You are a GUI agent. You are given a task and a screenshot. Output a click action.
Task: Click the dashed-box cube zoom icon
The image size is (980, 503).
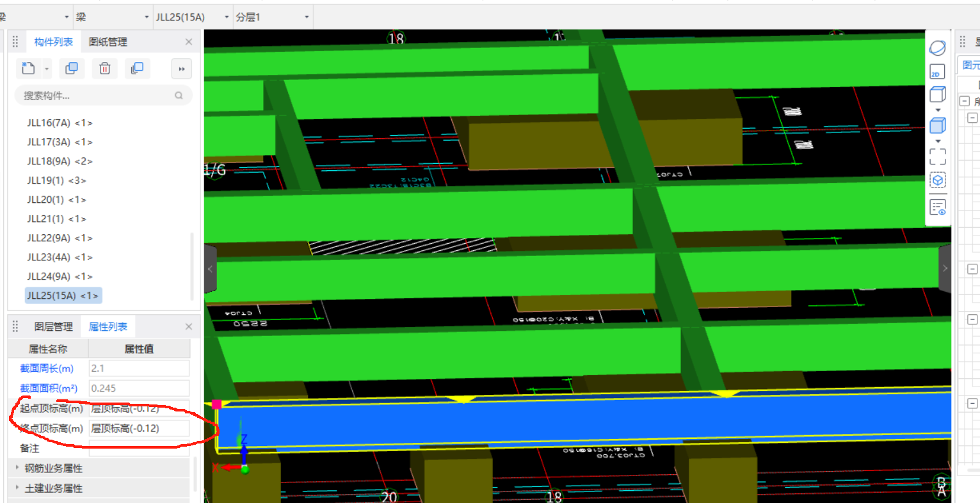pyautogui.click(x=938, y=180)
